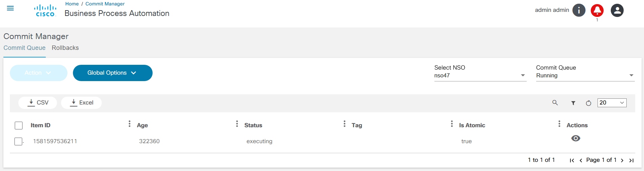Tick the select-all header checkbox
Image resolution: width=644 pixels, height=171 pixels.
pyautogui.click(x=19, y=126)
